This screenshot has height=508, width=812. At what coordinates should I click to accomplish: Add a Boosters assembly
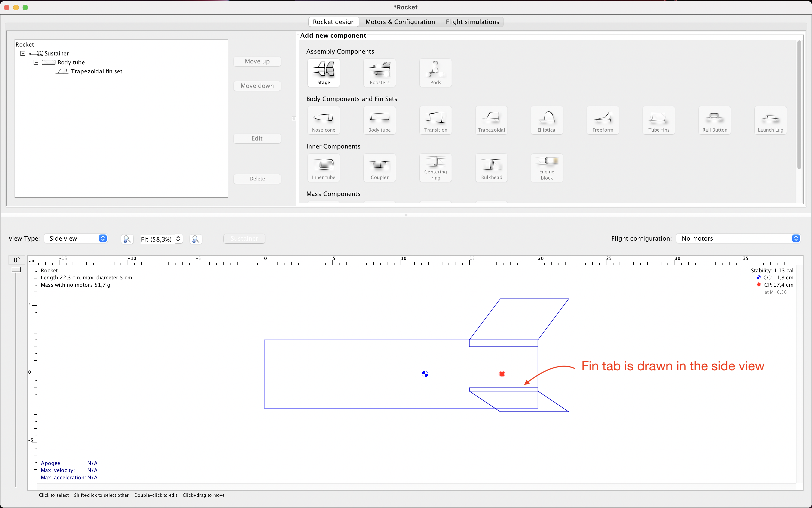pyautogui.click(x=379, y=73)
